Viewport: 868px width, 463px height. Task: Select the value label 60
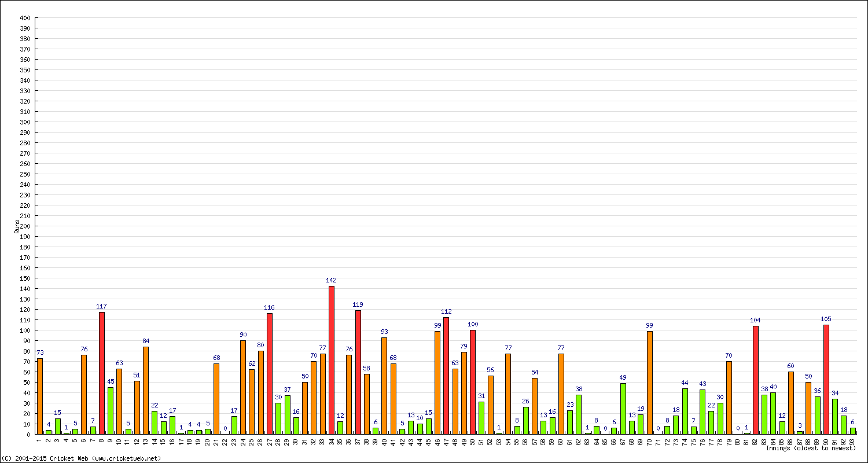click(791, 366)
